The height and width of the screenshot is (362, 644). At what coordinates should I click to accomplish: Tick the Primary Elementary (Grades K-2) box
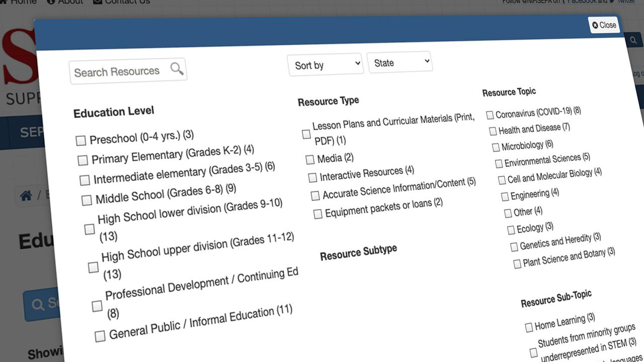click(x=83, y=160)
